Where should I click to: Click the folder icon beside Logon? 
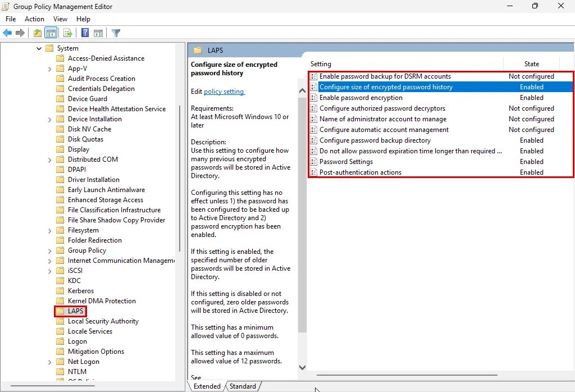pos(60,341)
